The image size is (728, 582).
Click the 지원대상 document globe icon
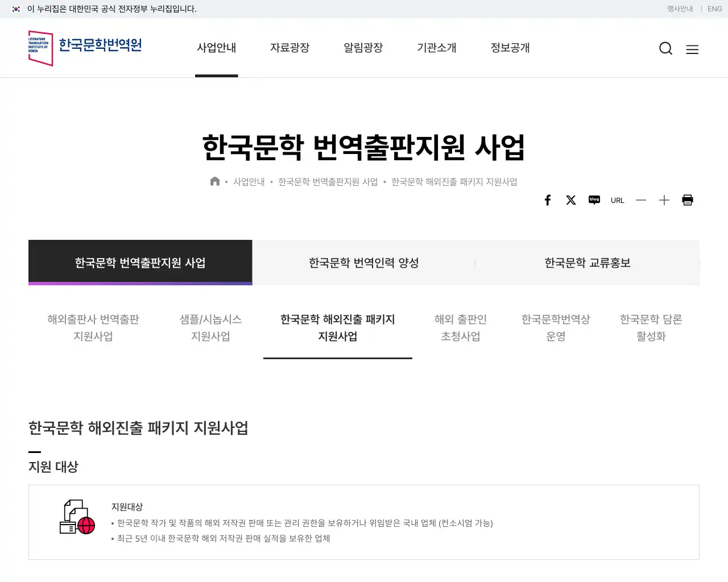click(77, 517)
